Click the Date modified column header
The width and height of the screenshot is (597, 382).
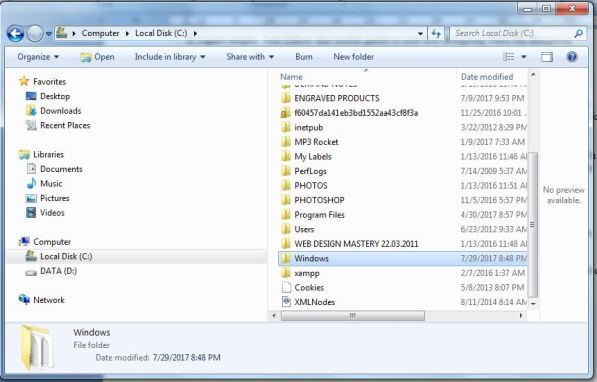pos(487,77)
